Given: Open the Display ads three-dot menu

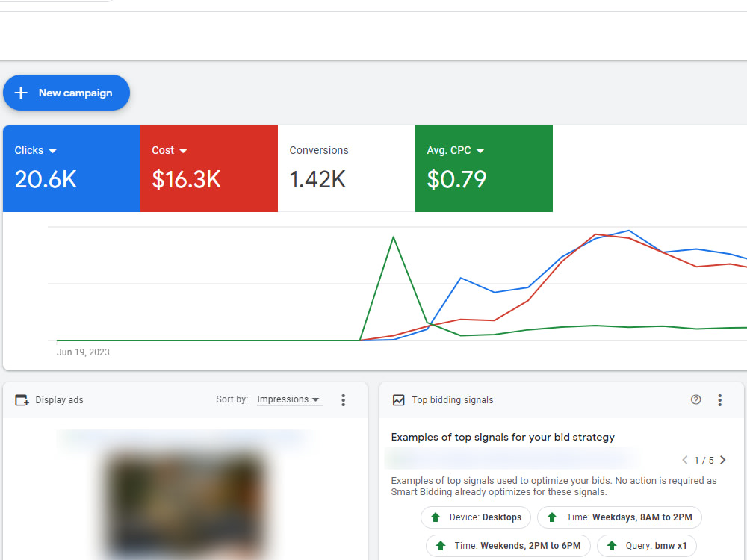Looking at the screenshot, I should 343,400.
